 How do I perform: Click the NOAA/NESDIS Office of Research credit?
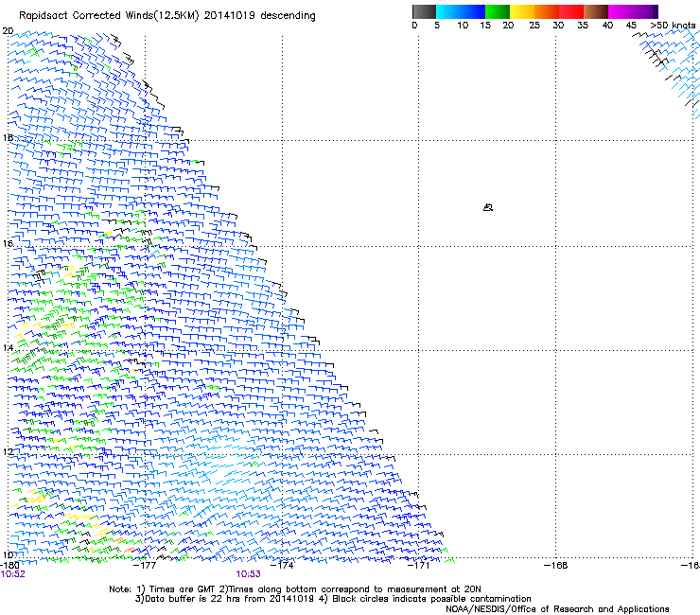557,609
